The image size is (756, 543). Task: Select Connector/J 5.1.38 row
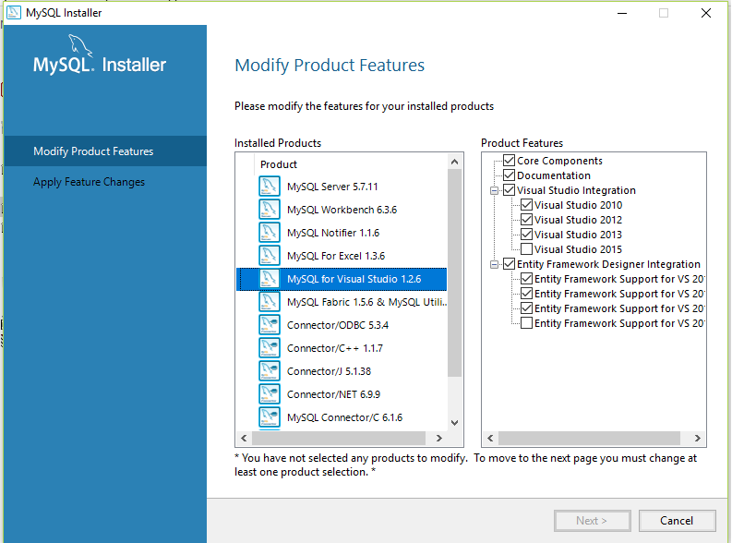tap(342, 371)
